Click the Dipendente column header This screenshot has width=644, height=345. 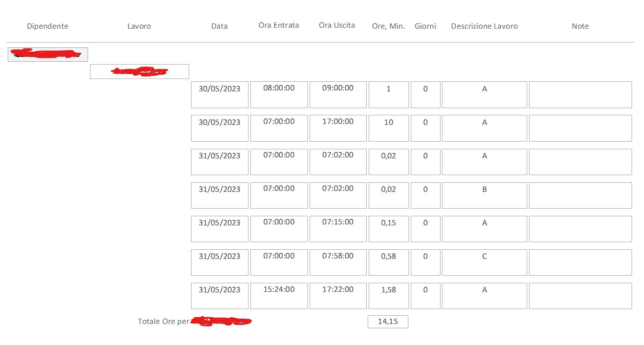pos(47,26)
